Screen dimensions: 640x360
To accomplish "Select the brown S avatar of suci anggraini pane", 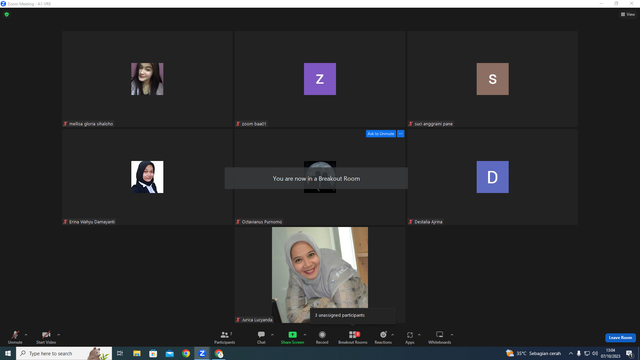I will 493,79.
